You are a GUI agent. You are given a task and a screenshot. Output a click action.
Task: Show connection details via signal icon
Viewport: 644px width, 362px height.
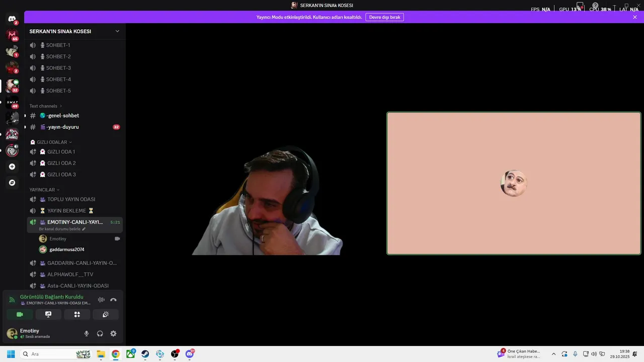click(x=12, y=300)
